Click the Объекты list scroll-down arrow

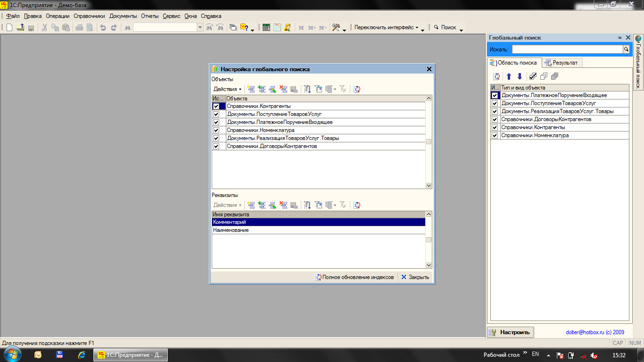pyautogui.click(x=429, y=186)
